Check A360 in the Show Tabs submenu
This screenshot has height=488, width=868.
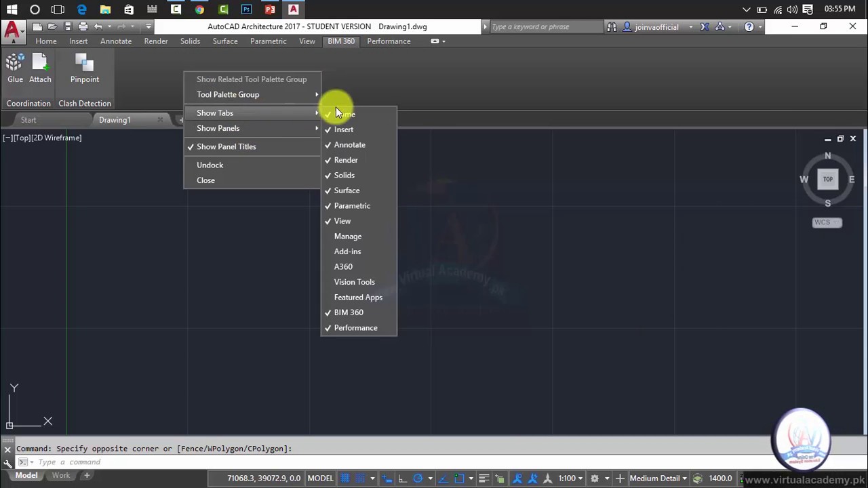pos(359,267)
